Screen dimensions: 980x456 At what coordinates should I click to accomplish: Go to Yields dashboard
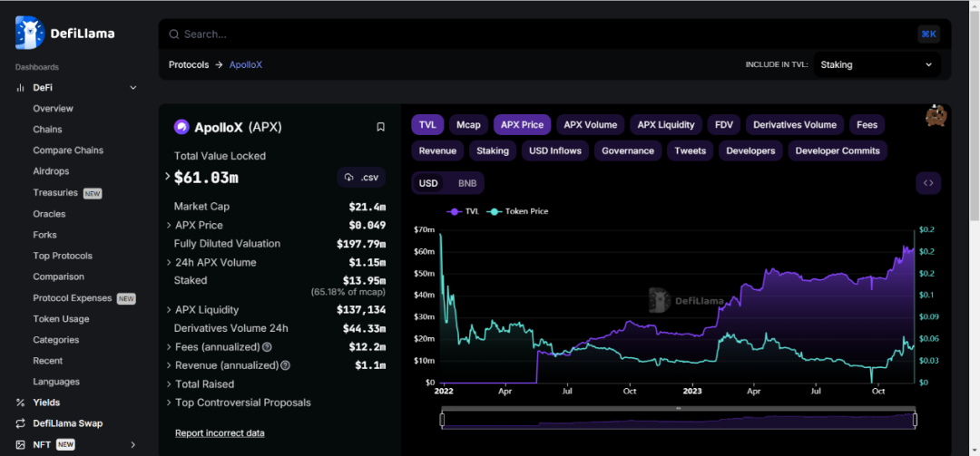46,403
